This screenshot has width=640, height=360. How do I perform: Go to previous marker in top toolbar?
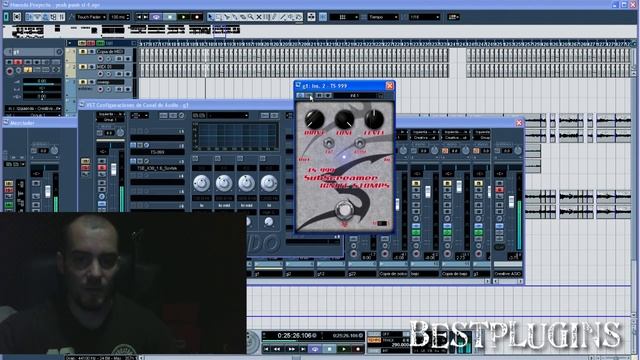point(138,17)
